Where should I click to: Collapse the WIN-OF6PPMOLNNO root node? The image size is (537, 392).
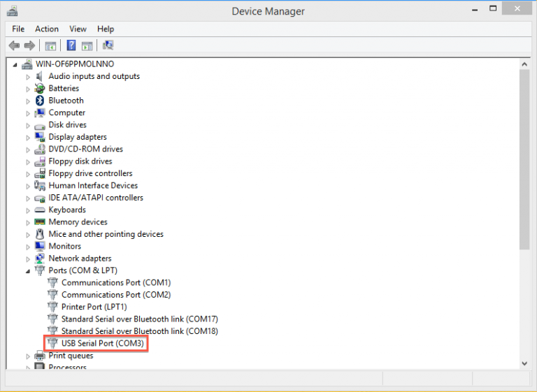[x=16, y=64]
